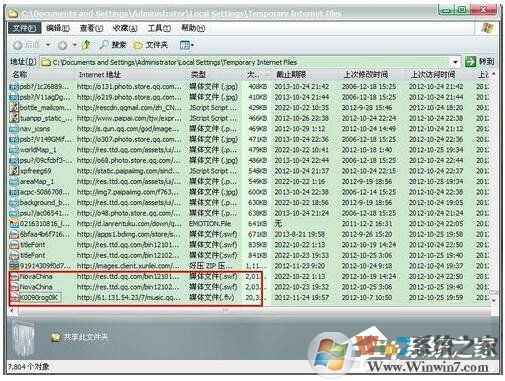Click the 转到 Go button

click(x=480, y=62)
